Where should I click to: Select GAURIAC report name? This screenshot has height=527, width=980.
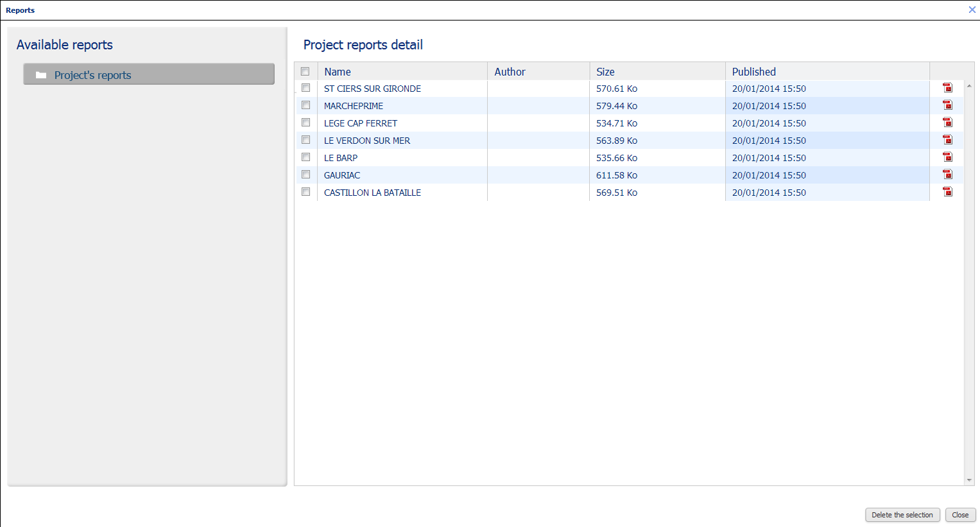click(x=342, y=175)
